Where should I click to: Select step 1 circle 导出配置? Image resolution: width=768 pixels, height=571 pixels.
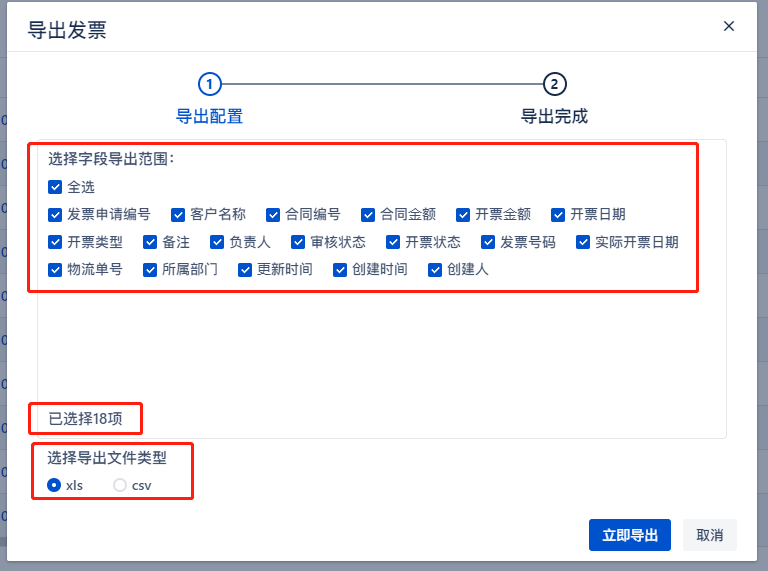pos(210,84)
